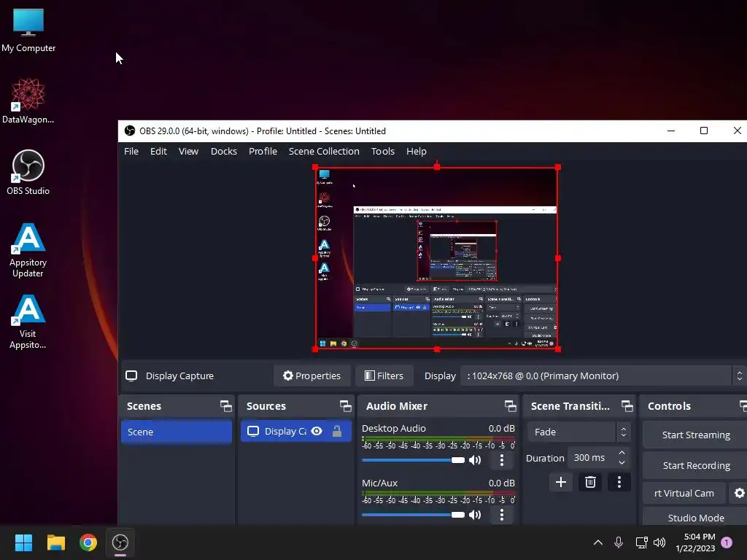Viewport: 747px width, 560px height.
Task: Open the notification badge in the tray
Action: 727,542
